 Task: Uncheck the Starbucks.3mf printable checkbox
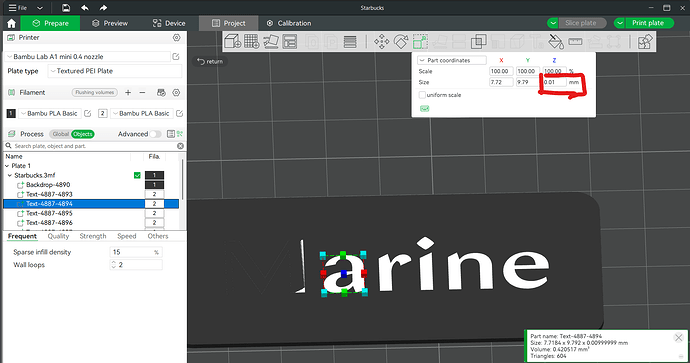click(x=137, y=175)
